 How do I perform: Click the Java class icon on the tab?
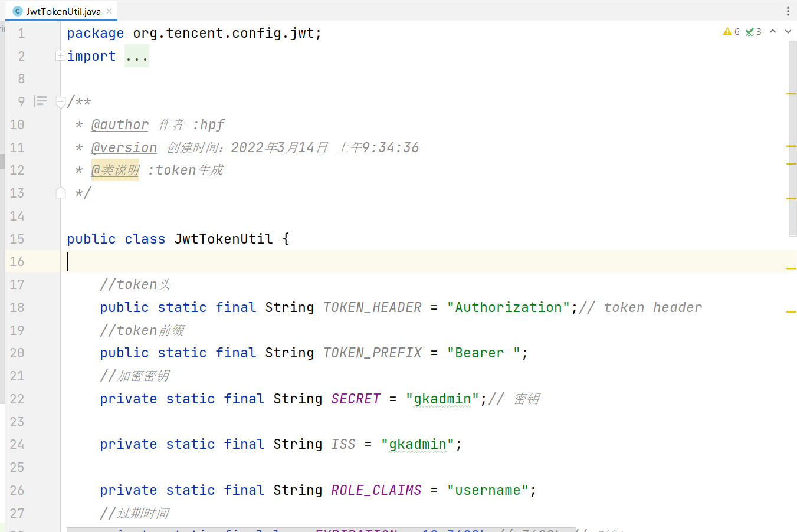click(x=18, y=11)
